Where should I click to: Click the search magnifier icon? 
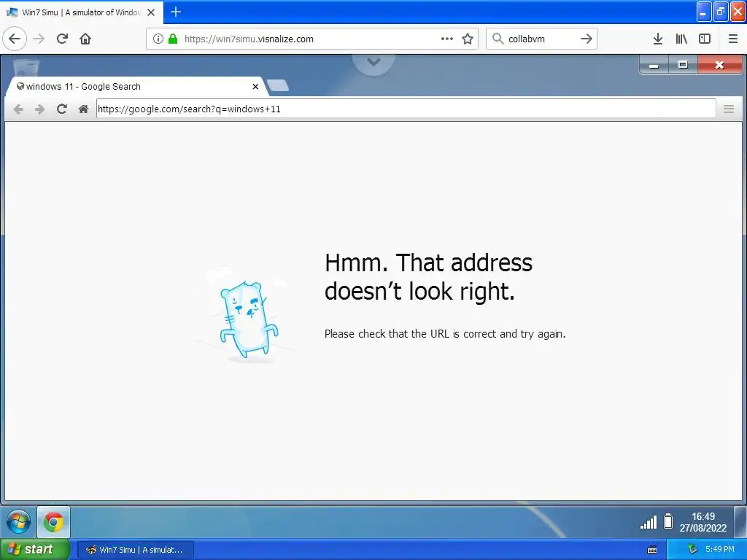(498, 39)
